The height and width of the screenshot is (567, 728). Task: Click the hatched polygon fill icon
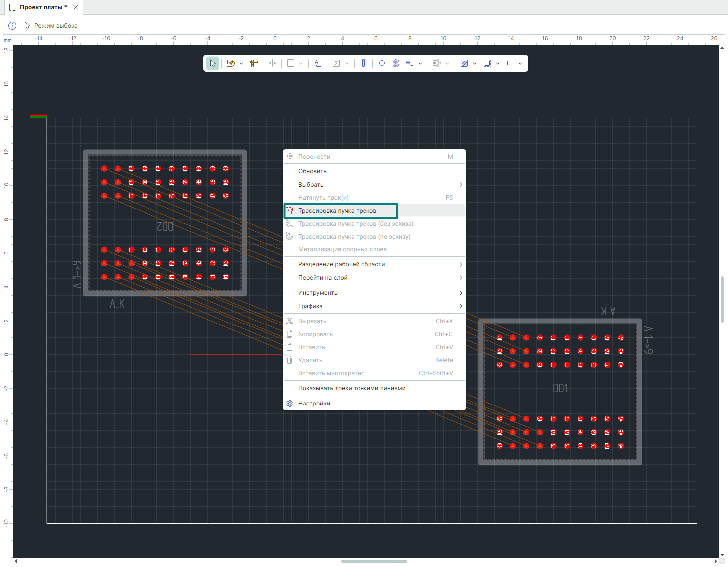point(464,63)
